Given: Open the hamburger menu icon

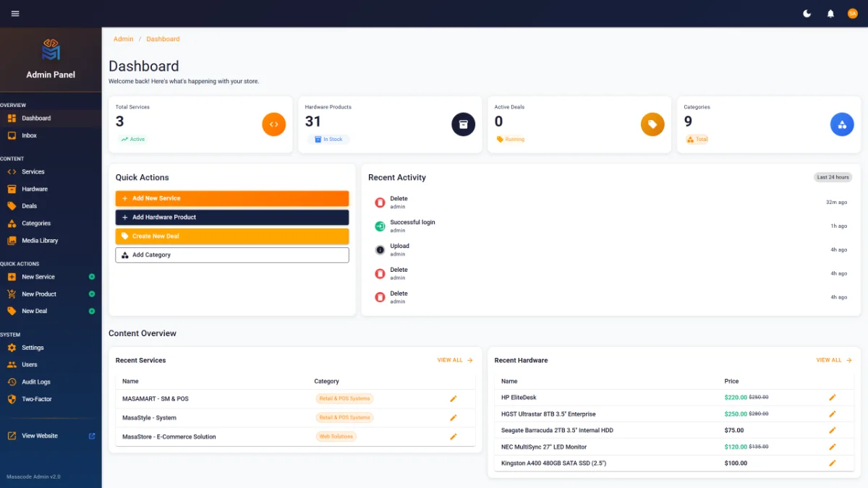Looking at the screenshot, I should point(15,14).
